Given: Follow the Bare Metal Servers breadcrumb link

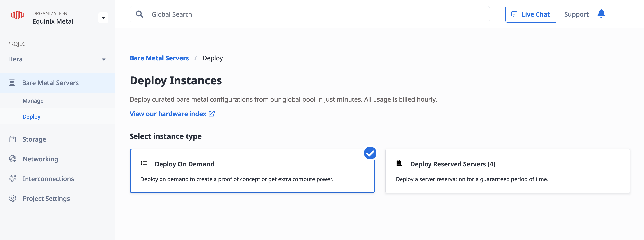Looking at the screenshot, I should click(159, 58).
